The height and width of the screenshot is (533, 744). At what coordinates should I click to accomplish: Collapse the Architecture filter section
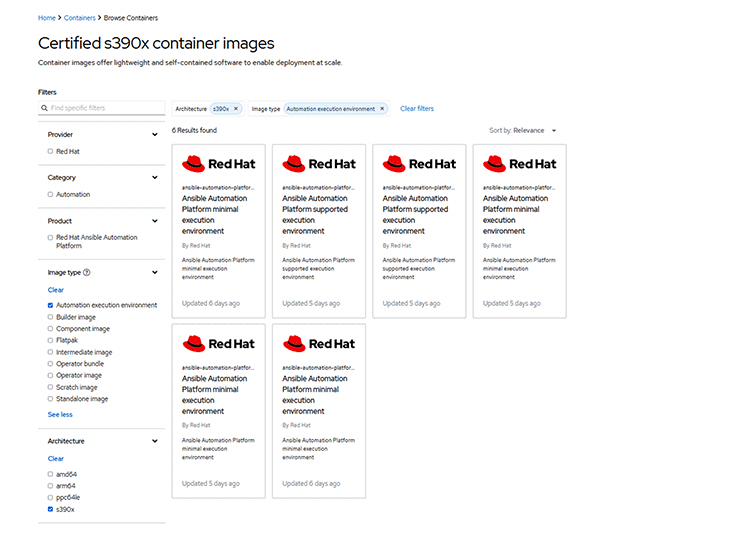tap(154, 441)
